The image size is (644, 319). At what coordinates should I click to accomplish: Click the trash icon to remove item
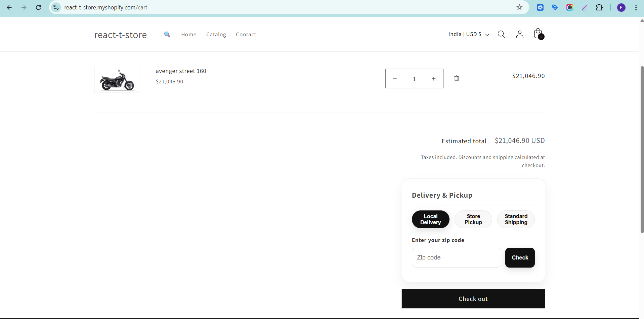coord(457,78)
